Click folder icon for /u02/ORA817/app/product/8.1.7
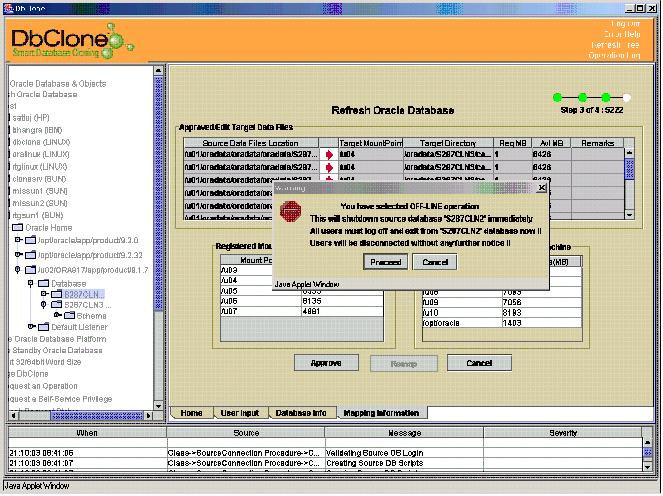The image size is (663, 496). pos(30,270)
